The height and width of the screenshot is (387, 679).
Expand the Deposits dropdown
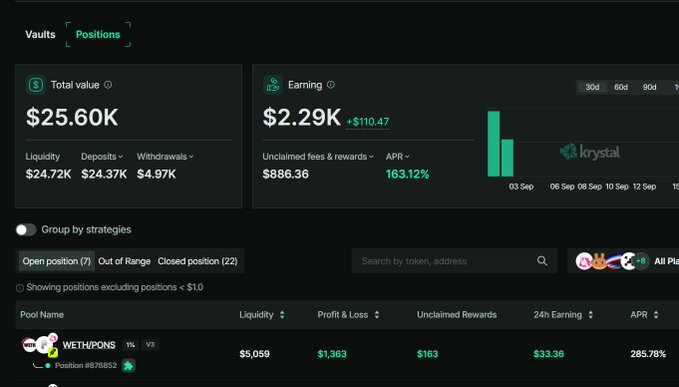102,157
